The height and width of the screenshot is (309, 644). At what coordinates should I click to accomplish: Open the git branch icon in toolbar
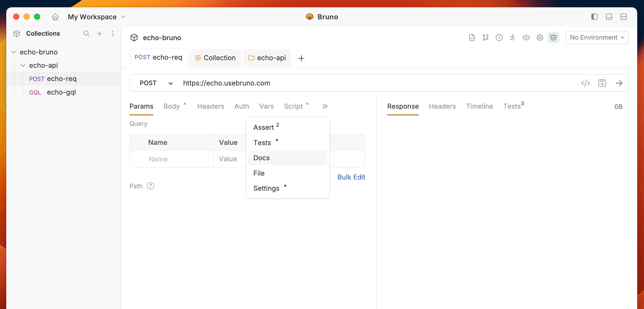tap(485, 38)
